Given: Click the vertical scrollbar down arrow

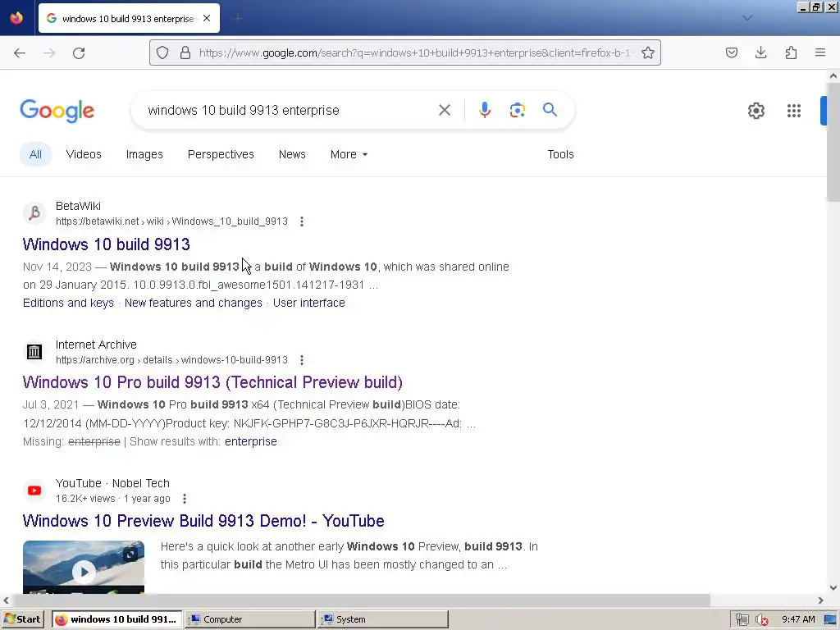Looking at the screenshot, I should pyautogui.click(x=833, y=587).
